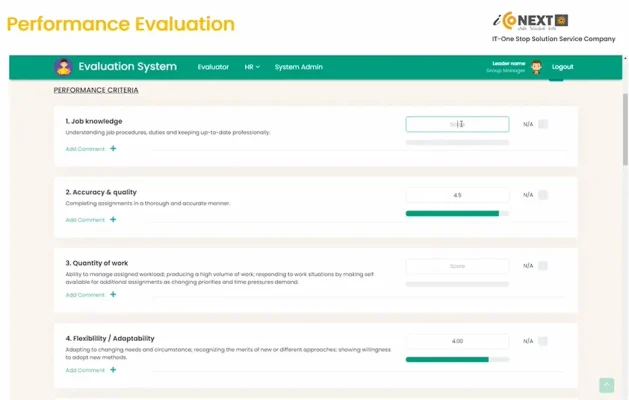Check N/A box for Job knowledge
Viewport: 629px width, 400px height.
[x=543, y=125]
